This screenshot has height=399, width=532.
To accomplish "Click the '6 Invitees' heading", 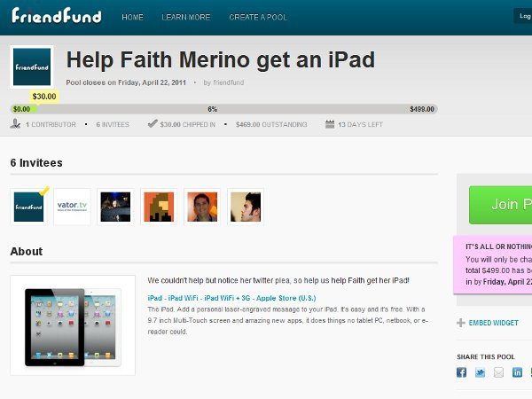I will click(x=36, y=163).
